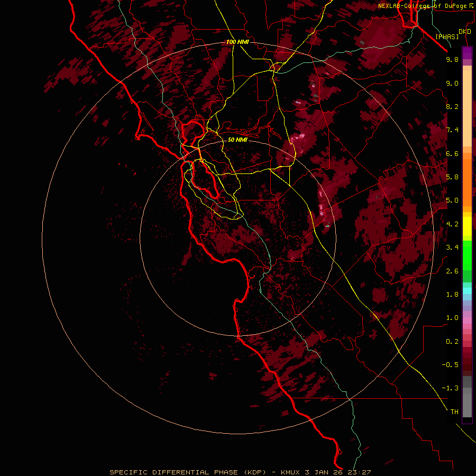
Task: Click the 7.4 scale value
Action: 452,130
